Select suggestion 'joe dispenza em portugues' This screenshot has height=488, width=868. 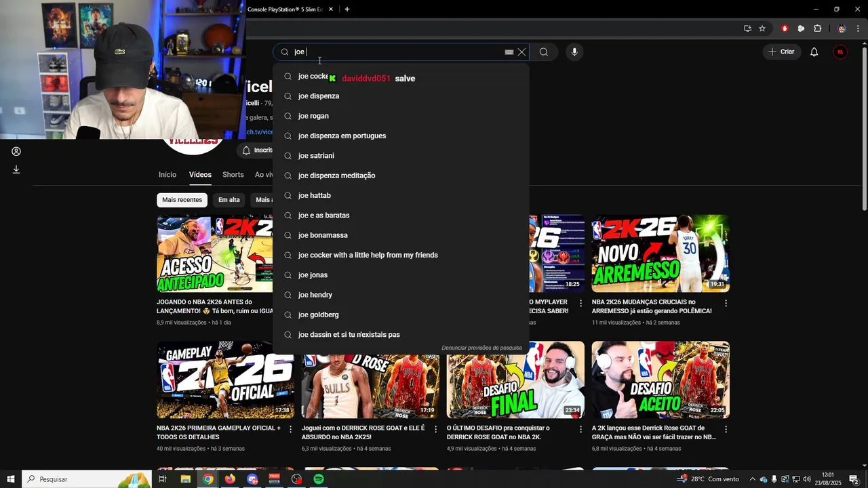pyautogui.click(x=401, y=136)
